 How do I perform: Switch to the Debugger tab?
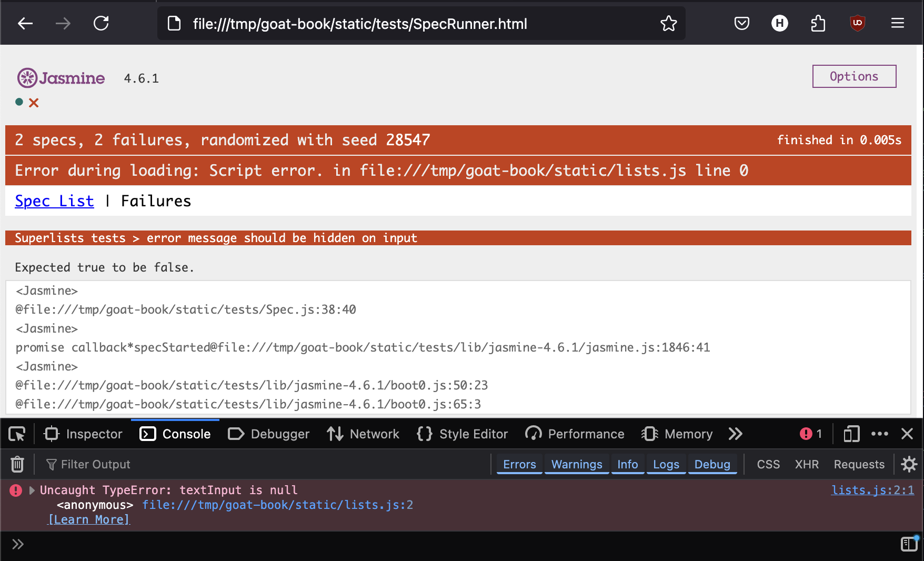click(269, 434)
